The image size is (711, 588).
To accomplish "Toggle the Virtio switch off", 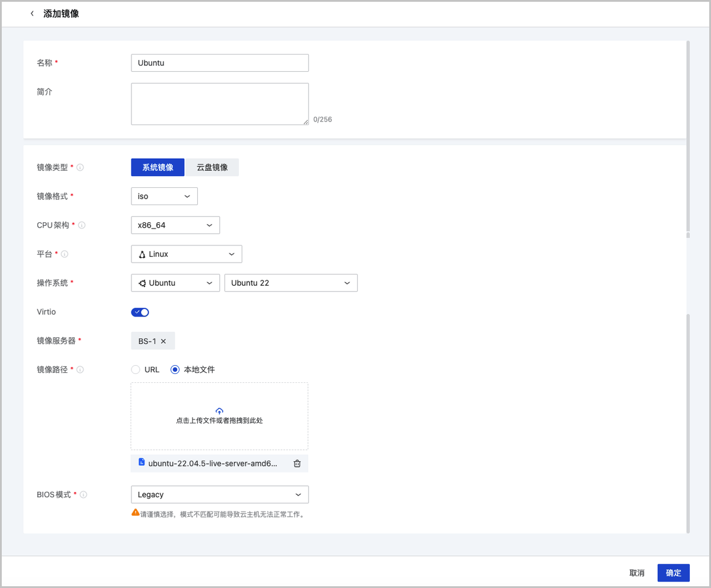I will click(x=140, y=312).
